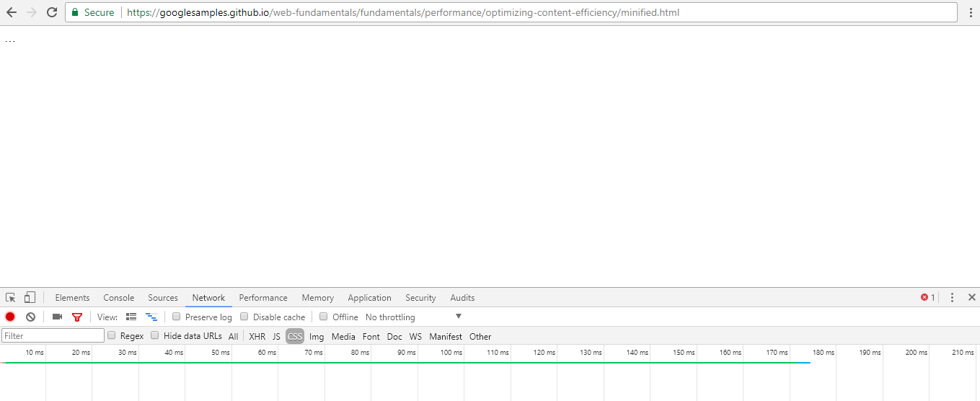Open the No throttling dropdown
Screen dimensions: 980x401
pos(413,317)
